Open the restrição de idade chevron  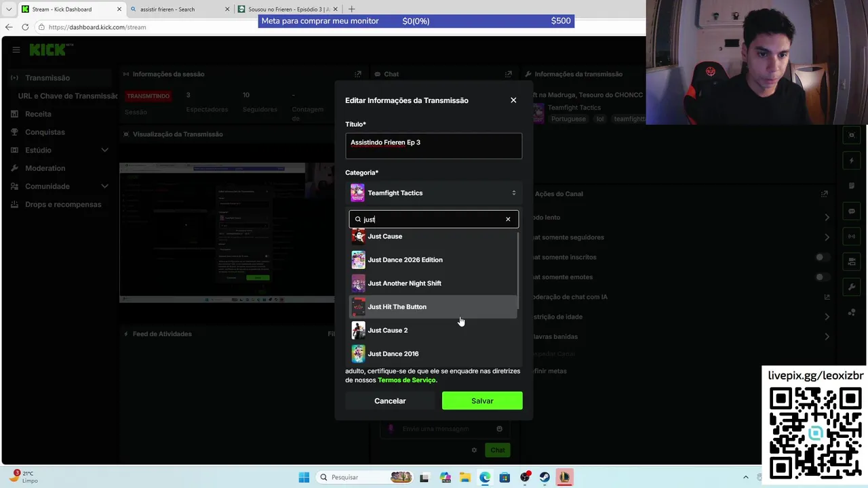[x=827, y=317]
